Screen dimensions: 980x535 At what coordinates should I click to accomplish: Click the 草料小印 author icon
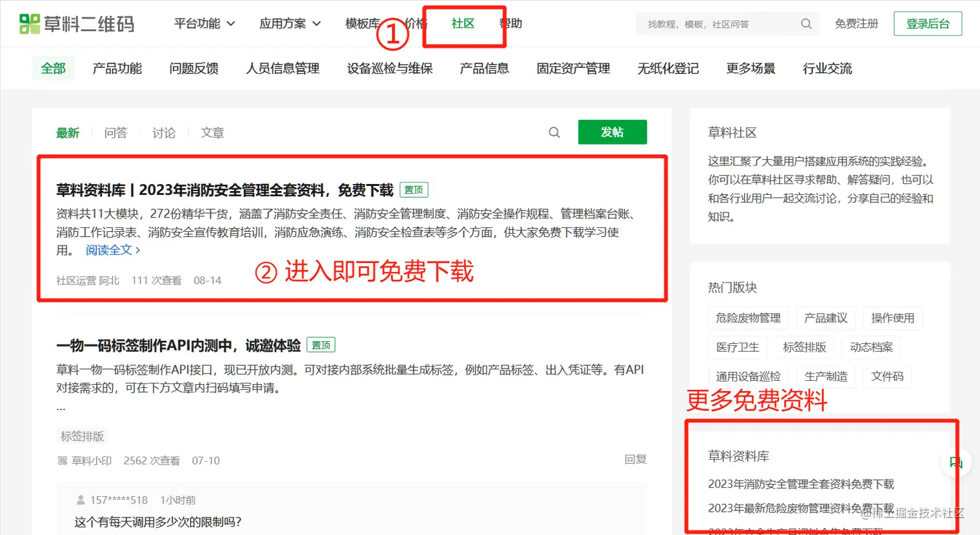(62, 461)
